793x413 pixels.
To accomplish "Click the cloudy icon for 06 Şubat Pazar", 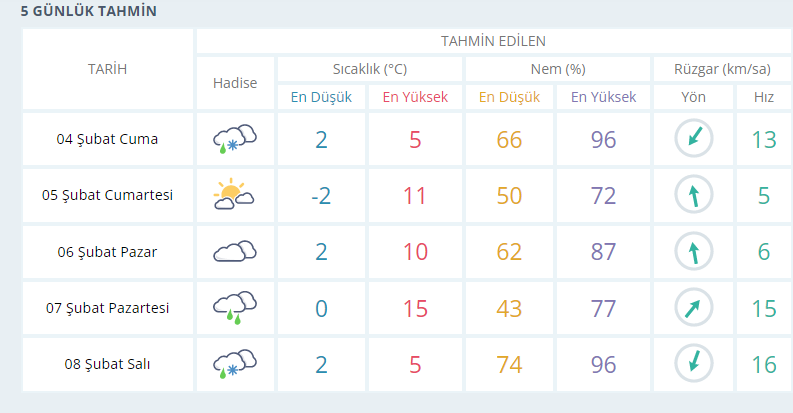I will [x=235, y=251].
